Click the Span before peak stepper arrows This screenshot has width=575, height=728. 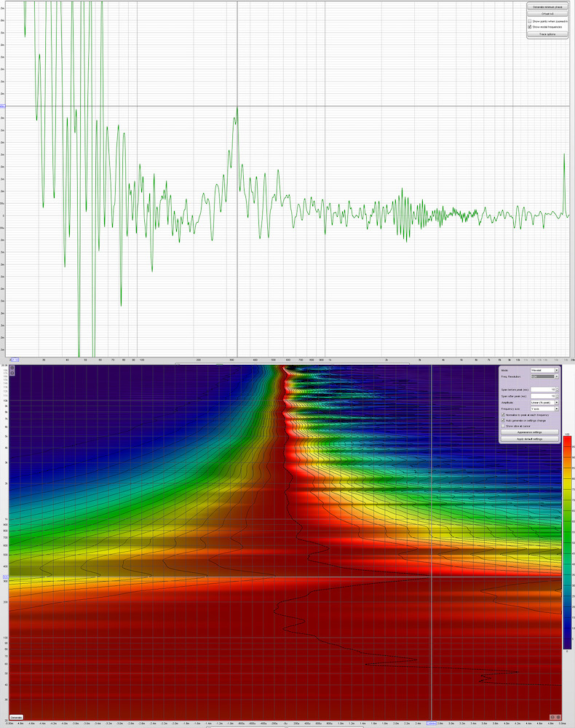[558, 389]
